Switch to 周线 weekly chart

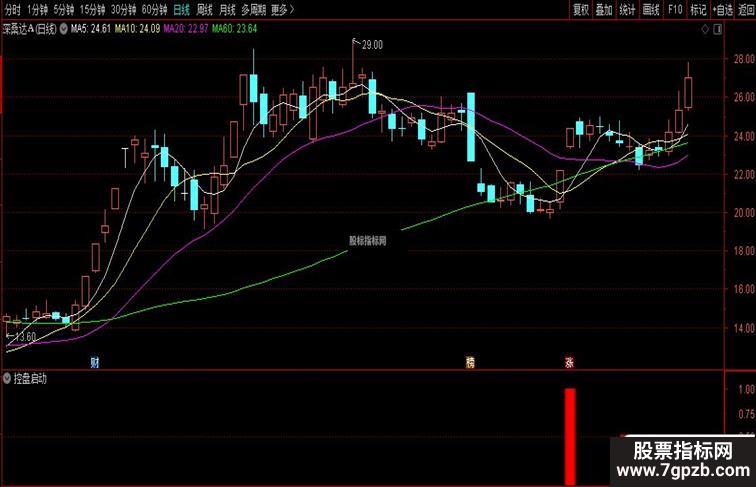tap(205, 9)
